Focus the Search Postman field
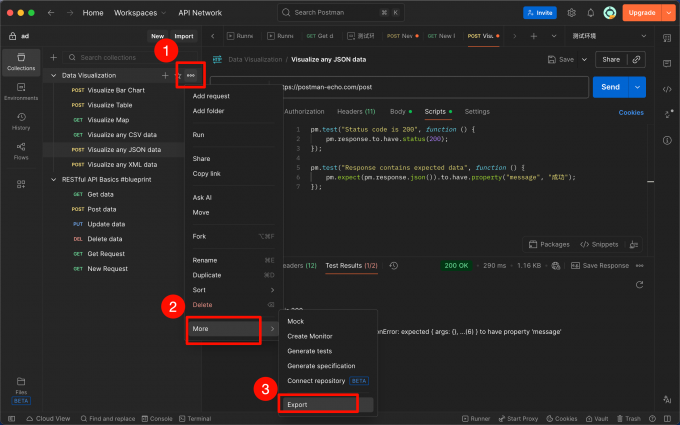 (341, 13)
